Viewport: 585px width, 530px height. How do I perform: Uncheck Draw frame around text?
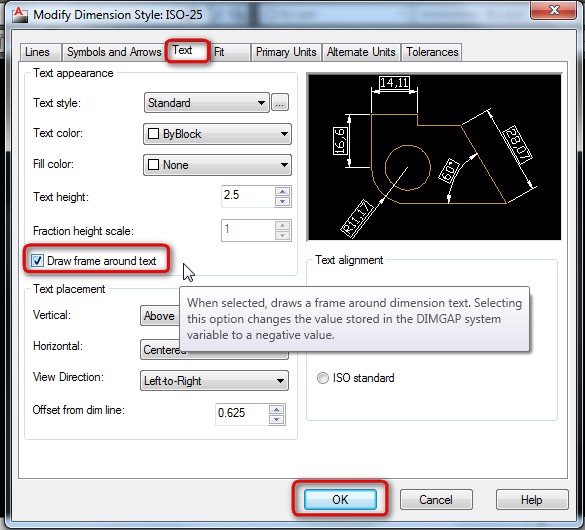(37, 261)
